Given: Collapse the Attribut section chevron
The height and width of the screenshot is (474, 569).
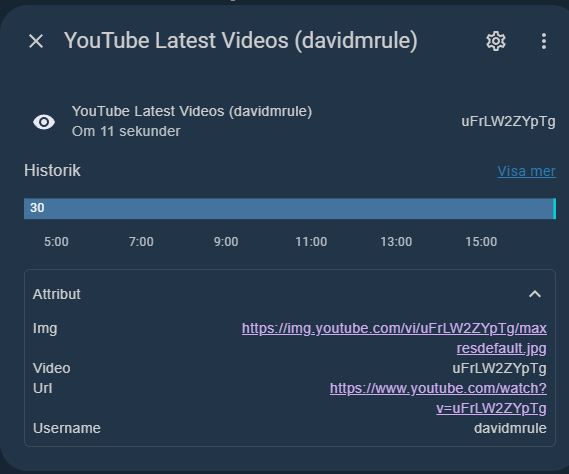Looking at the screenshot, I should coord(535,294).
